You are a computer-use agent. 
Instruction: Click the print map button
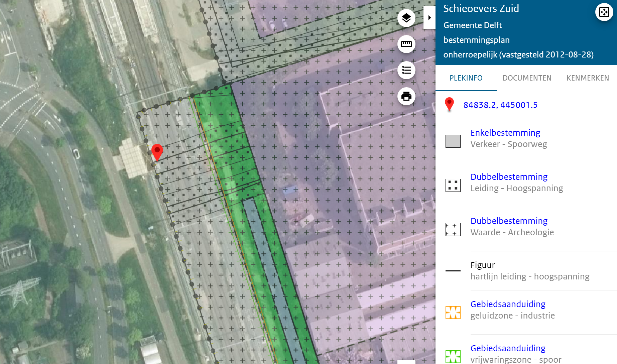coord(406,96)
